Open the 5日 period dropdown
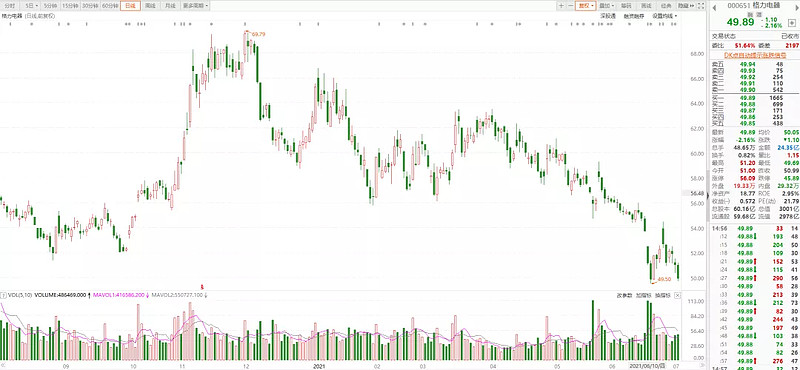This screenshot has width=800, height=370. click(x=31, y=6)
